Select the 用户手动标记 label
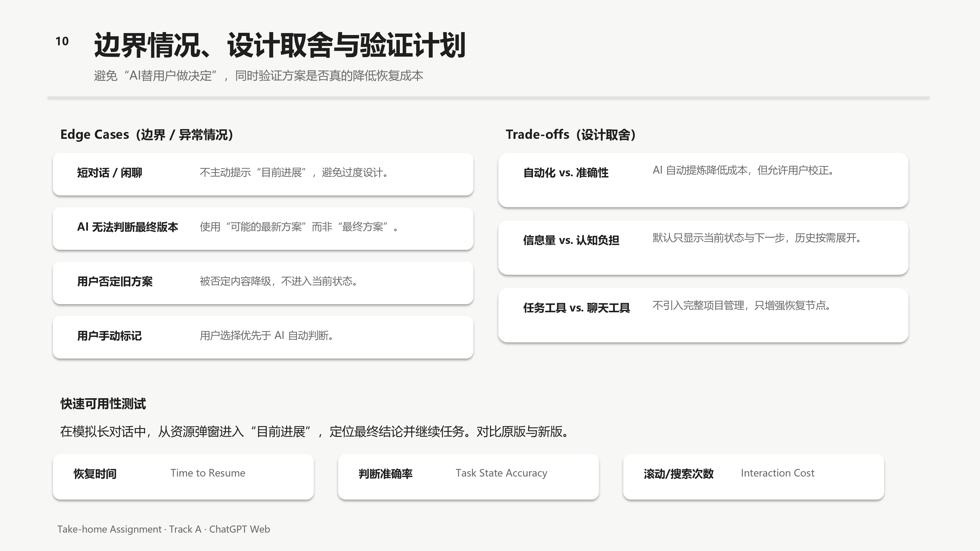 point(109,336)
